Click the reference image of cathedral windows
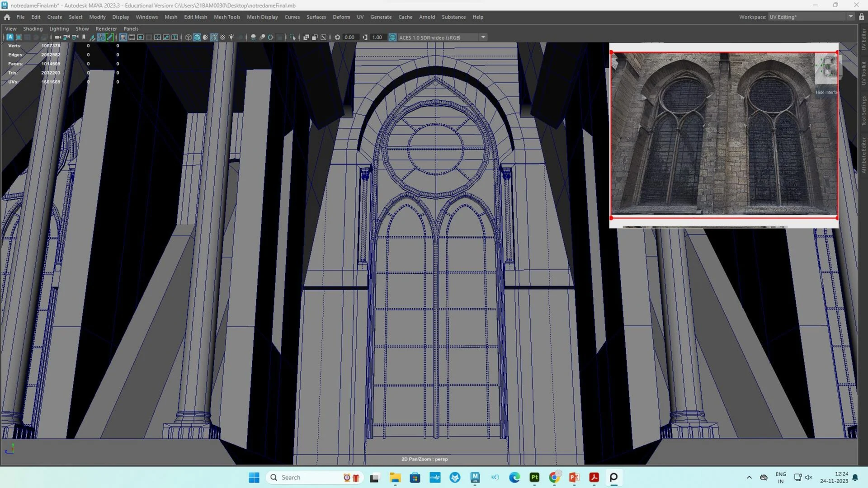 click(x=723, y=136)
